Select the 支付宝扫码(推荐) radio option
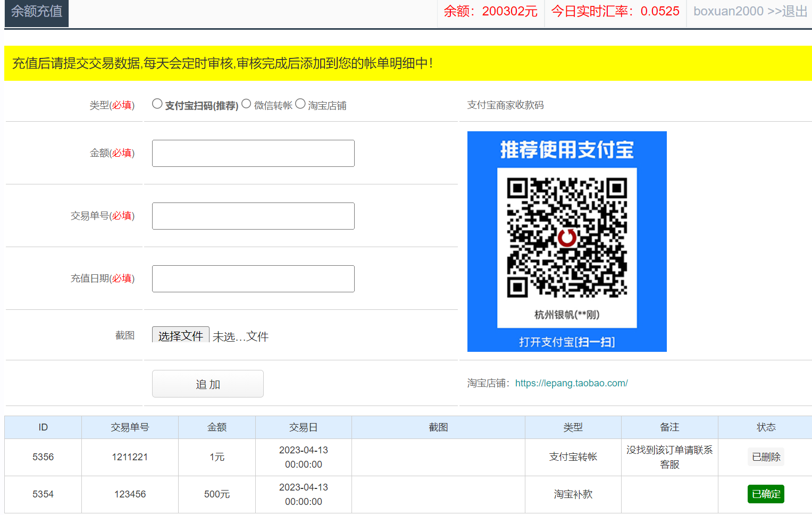812x515 pixels. 157,104
